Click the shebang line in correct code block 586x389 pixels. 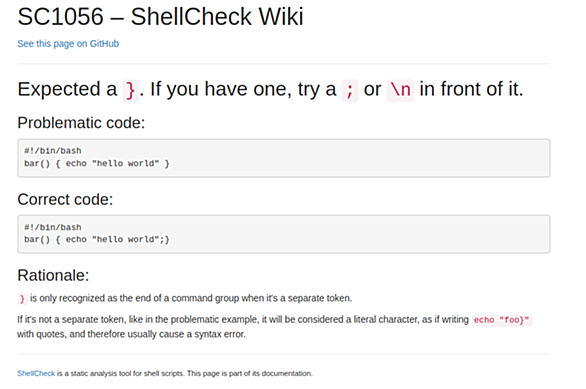[53, 227]
